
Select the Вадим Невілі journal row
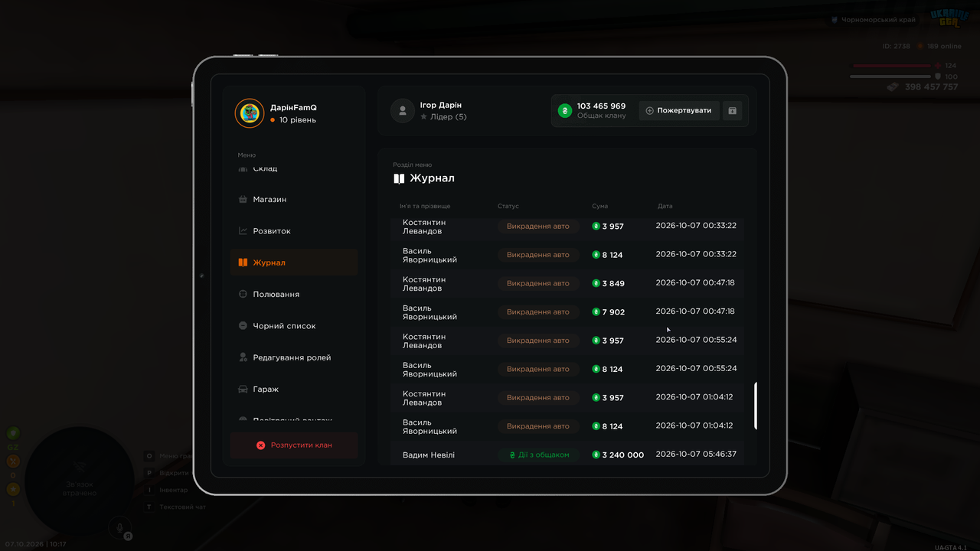(567, 455)
